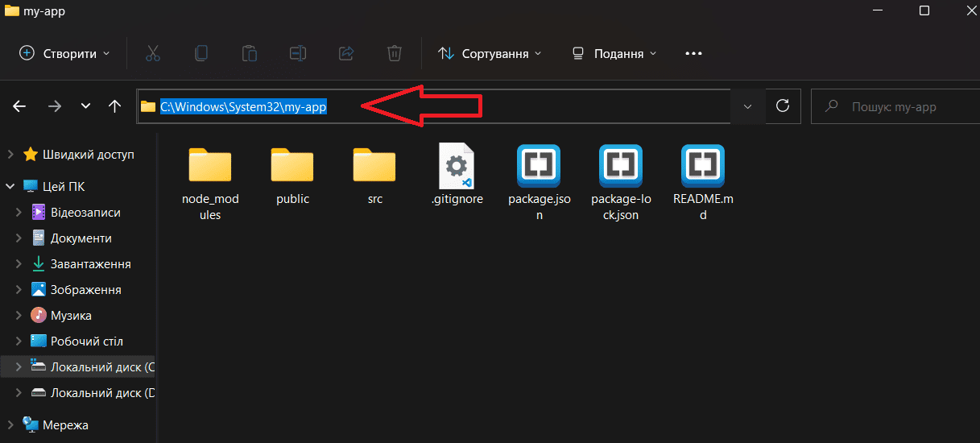The width and height of the screenshot is (980, 443).
Task: Click the Delete trash can icon
Action: click(x=395, y=54)
